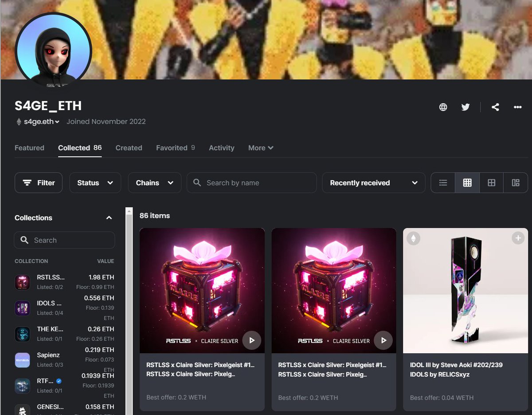Focus the Search by name field
Image resolution: width=532 pixels, height=415 pixels.
pyautogui.click(x=251, y=182)
